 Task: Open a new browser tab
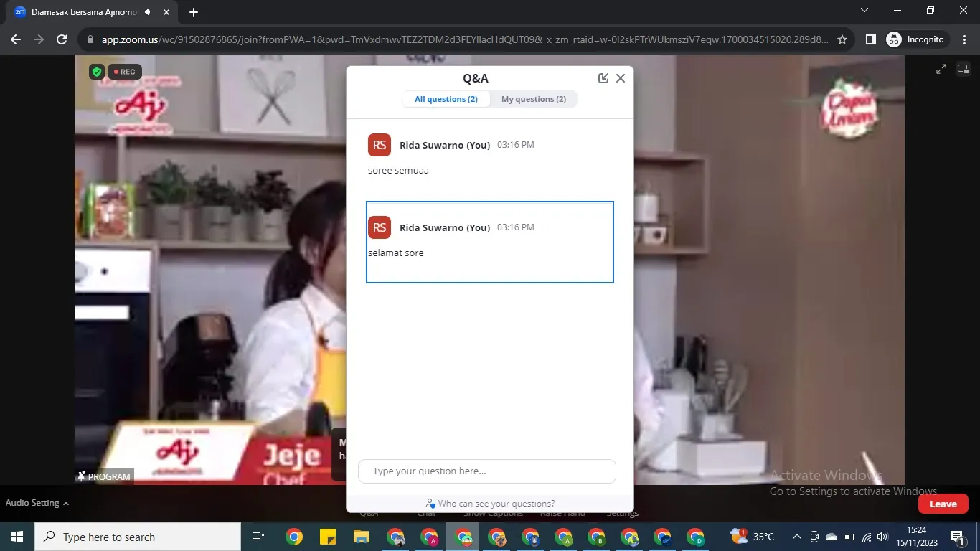[193, 12]
